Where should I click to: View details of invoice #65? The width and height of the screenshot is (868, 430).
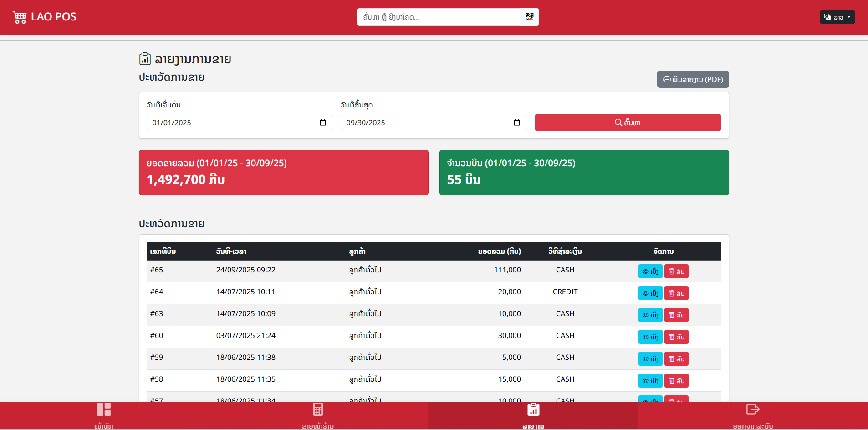650,271
